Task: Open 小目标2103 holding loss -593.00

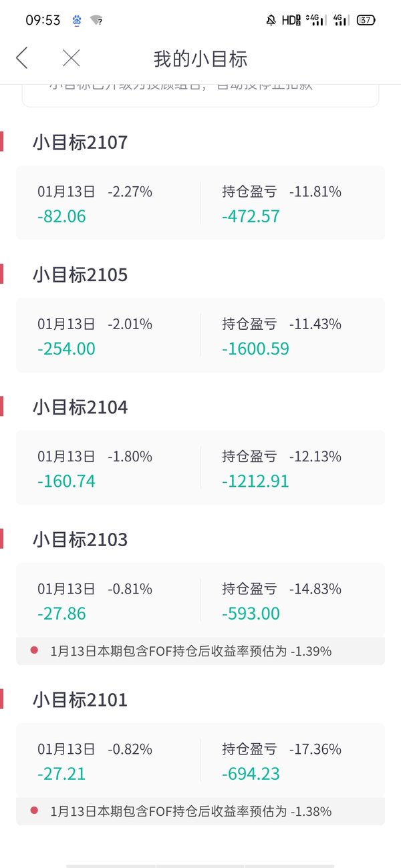Action: click(x=251, y=613)
